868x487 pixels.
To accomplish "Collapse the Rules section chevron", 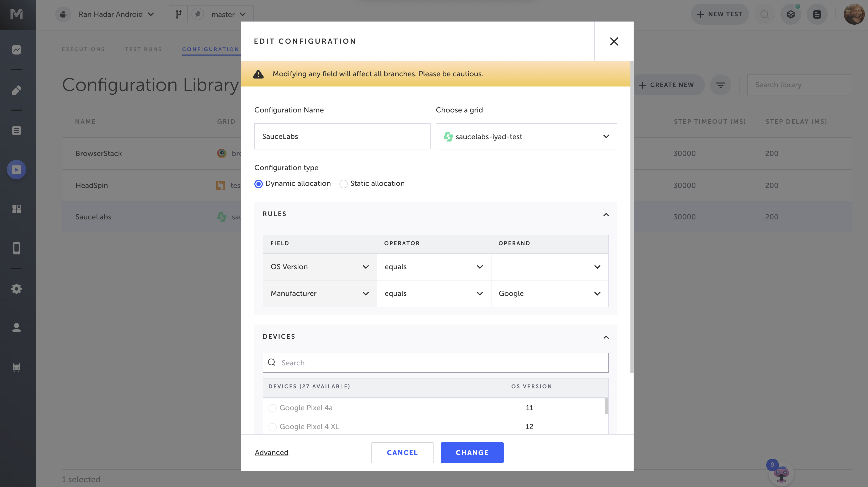I will 606,214.
